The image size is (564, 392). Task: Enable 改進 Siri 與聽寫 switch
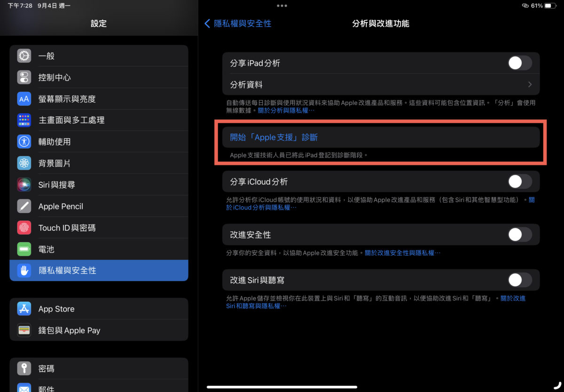pos(520,280)
